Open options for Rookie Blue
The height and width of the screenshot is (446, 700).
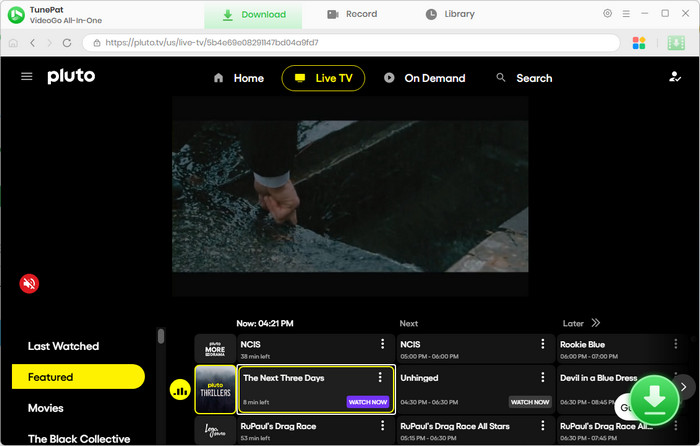(x=675, y=344)
